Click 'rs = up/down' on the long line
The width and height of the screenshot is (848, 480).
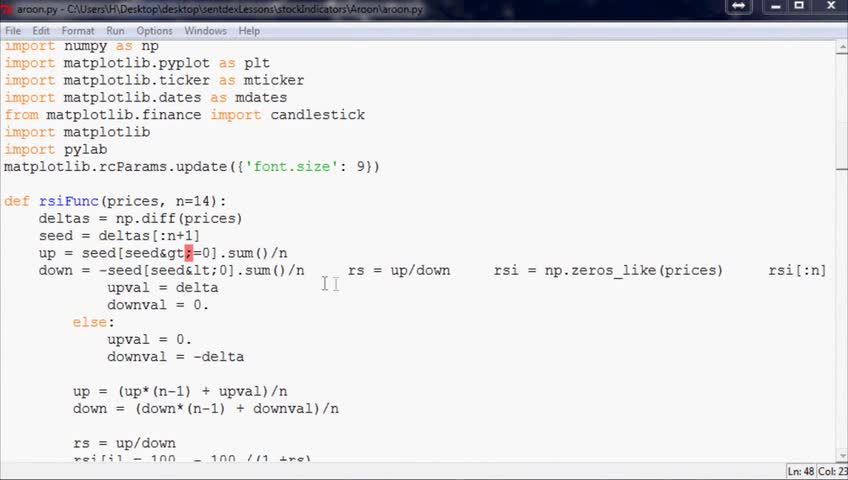pos(399,270)
